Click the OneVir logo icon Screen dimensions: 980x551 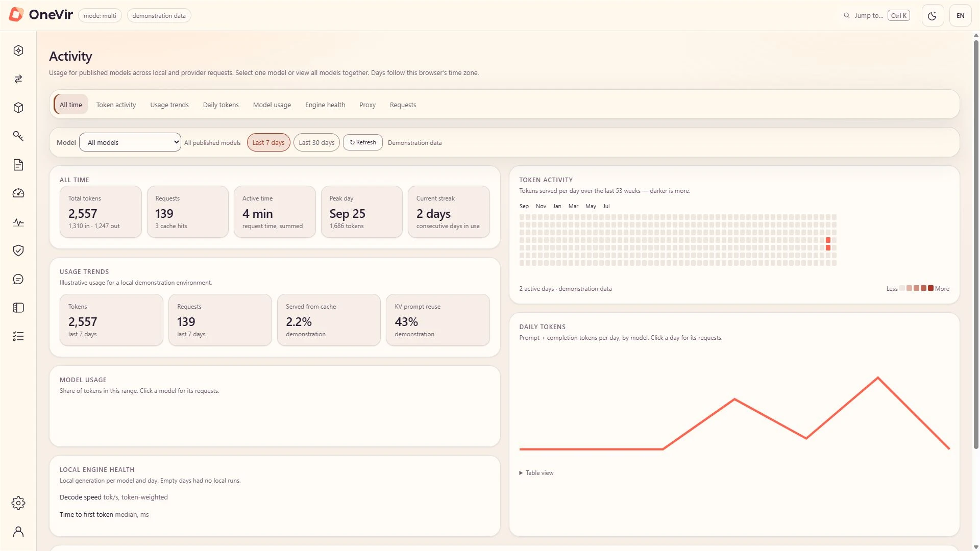click(16, 15)
